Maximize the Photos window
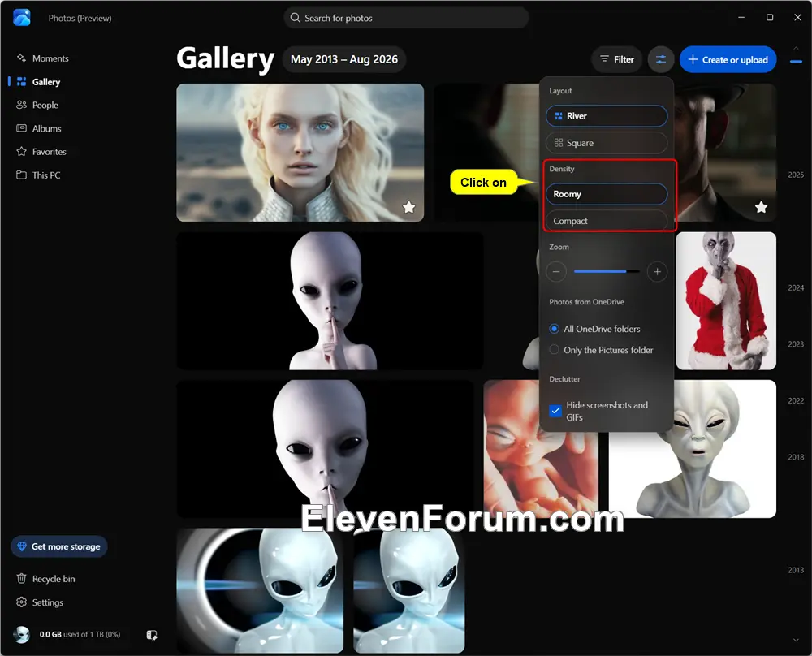Viewport: 812px width, 656px height. pos(770,18)
